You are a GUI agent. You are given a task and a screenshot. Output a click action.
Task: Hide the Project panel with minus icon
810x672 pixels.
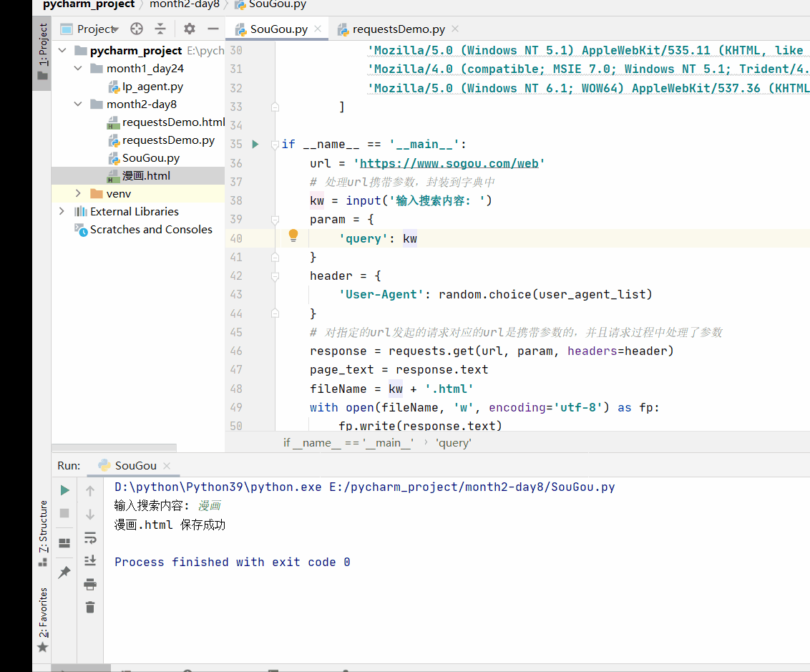[x=213, y=29]
